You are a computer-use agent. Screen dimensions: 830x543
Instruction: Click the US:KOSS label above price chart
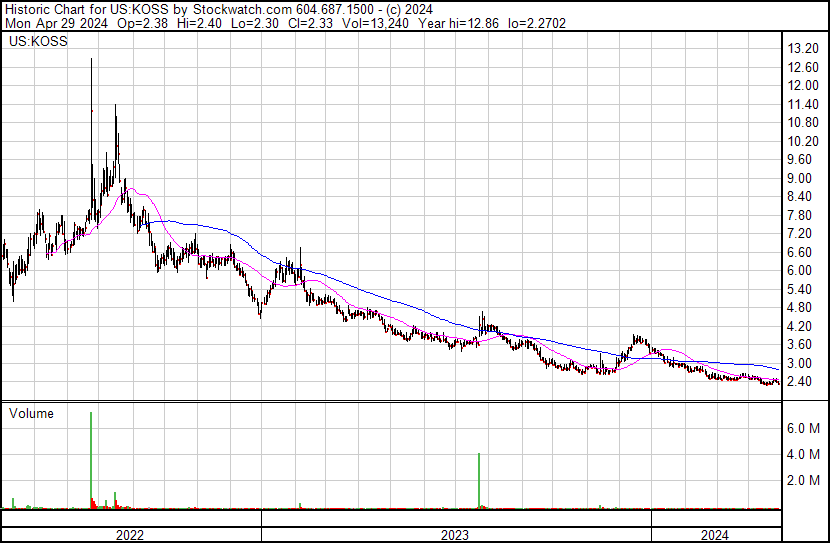click(x=32, y=43)
